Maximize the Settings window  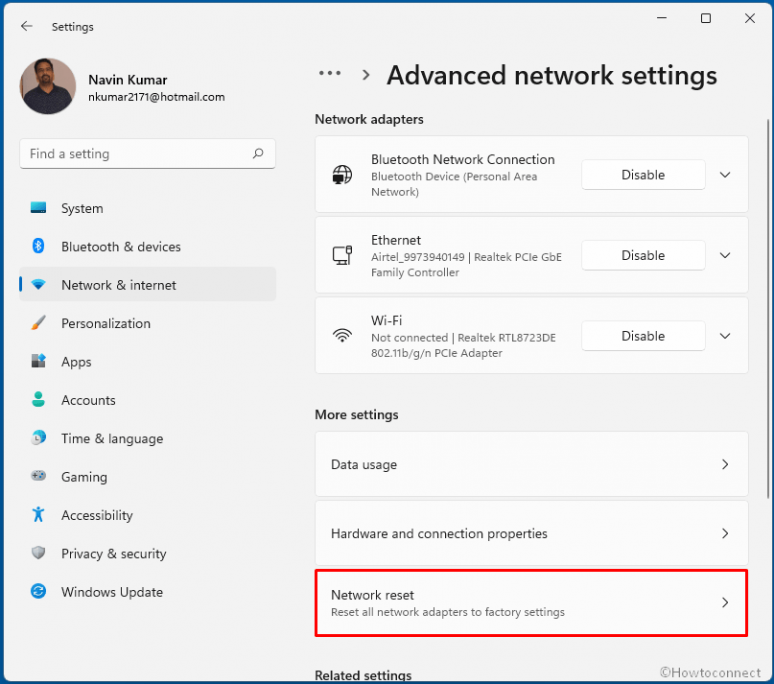(706, 18)
